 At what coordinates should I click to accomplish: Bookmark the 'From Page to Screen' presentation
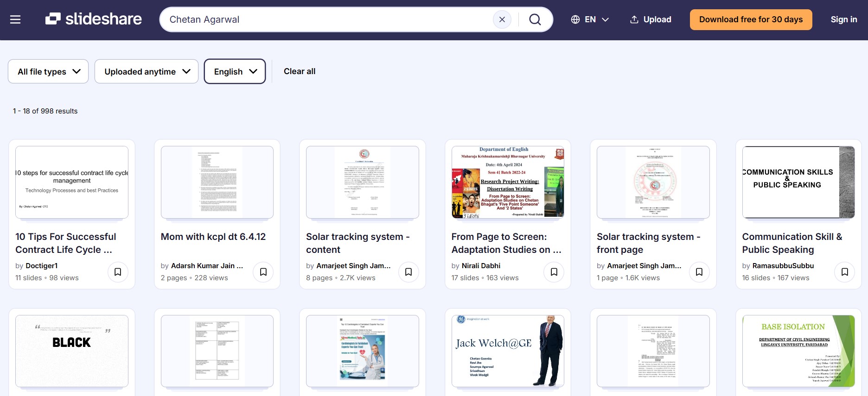(x=554, y=272)
